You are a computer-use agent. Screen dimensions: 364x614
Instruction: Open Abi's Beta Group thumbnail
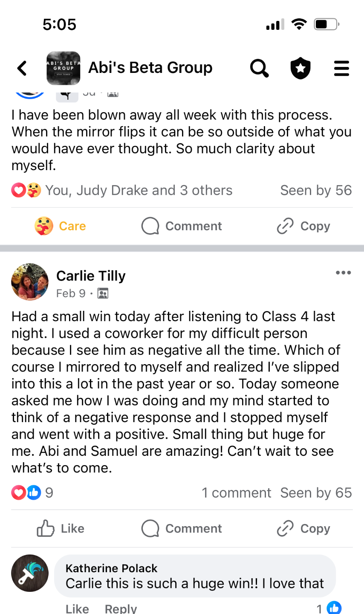point(63,68)
